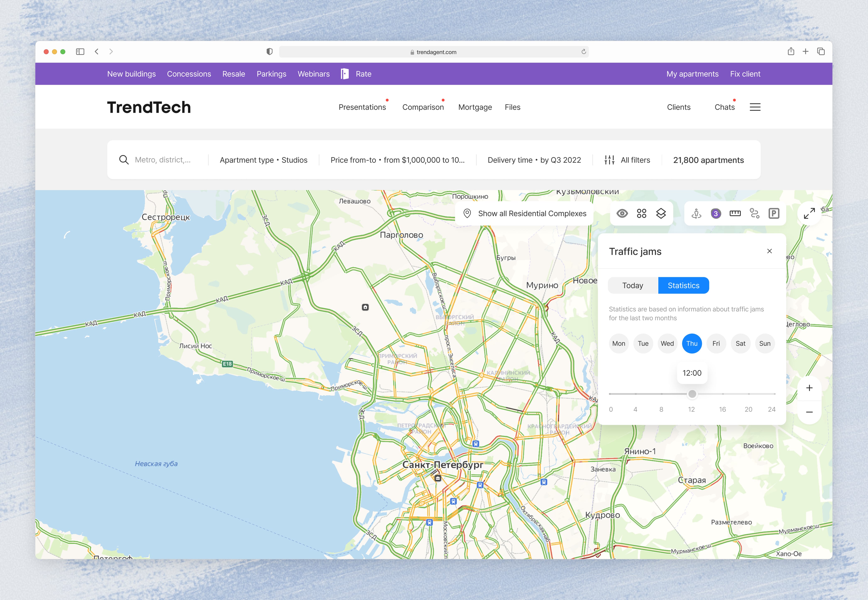Open Comparison page

[423, 107]
